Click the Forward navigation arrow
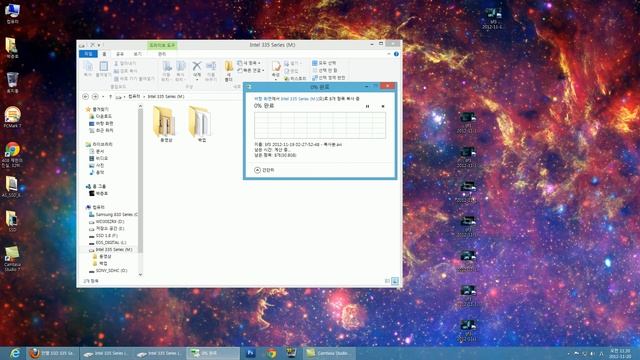Viewport: 640px width, 360px height. pos(95,97)
